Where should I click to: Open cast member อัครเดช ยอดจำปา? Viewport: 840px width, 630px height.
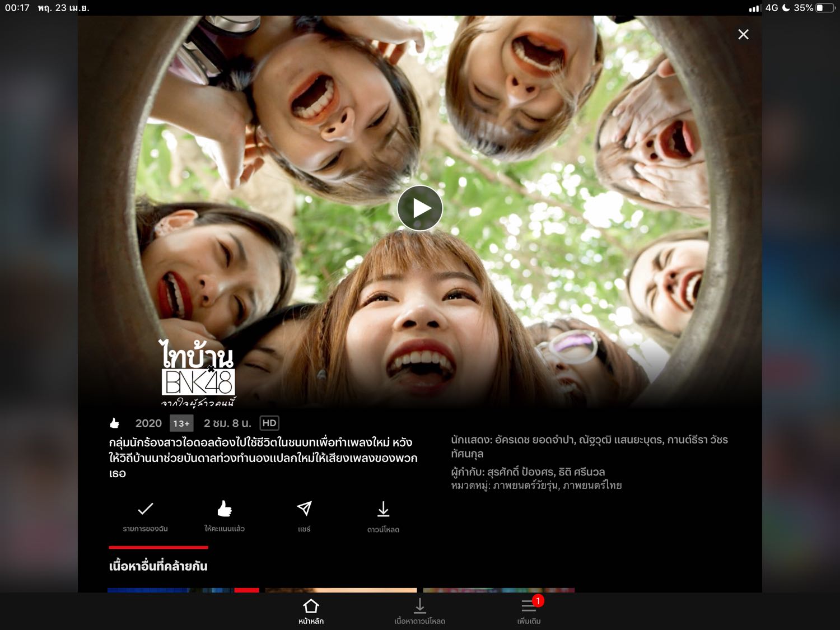click(x=535, y=440)
